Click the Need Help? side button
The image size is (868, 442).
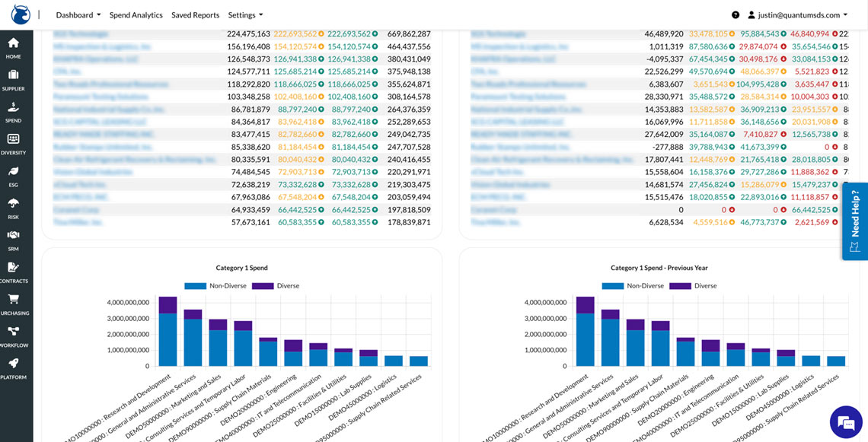coord(854,221)
